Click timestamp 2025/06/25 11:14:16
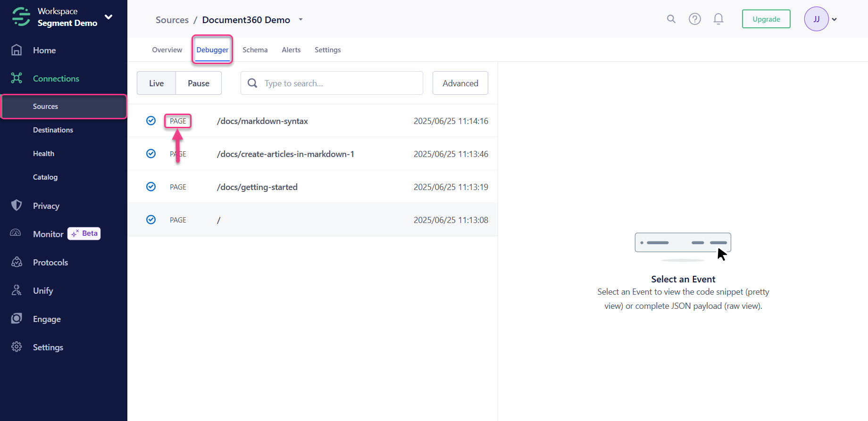Image resolution: width=868 pixels, height=421 pixels. pos(451,121)
